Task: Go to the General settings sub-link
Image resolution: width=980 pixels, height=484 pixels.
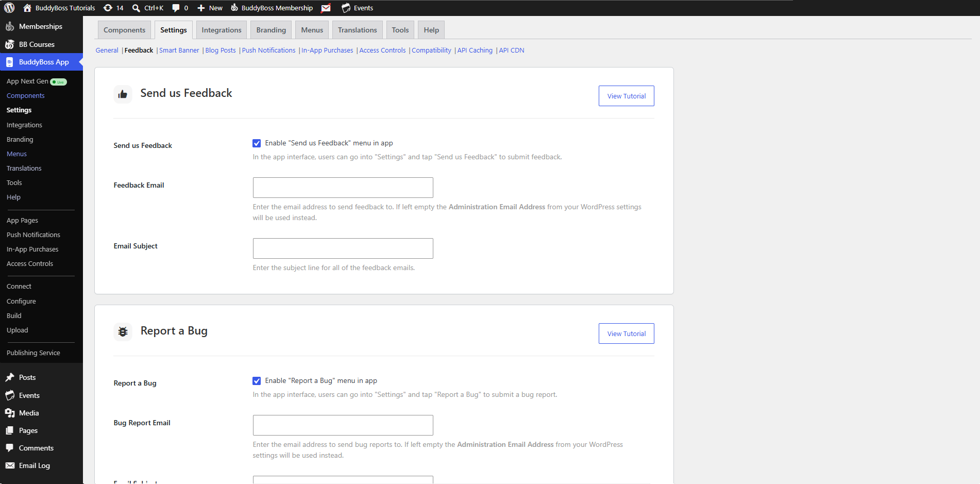Action: (x=107, y=50)
